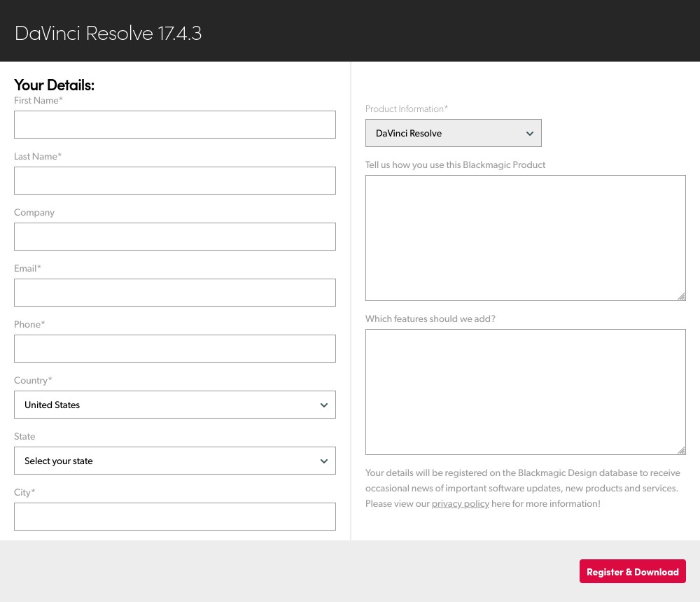Click the feature suggestions text area

[x=526, y=391]
